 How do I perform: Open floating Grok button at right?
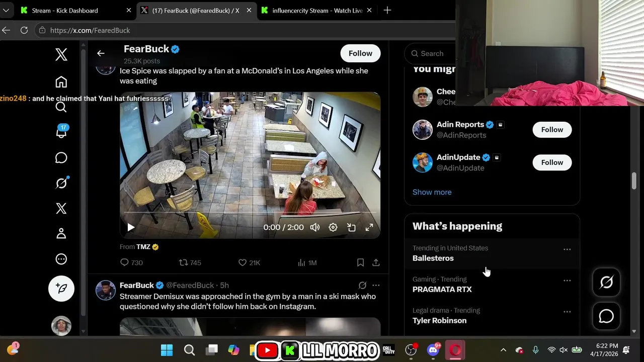[606, 283]
